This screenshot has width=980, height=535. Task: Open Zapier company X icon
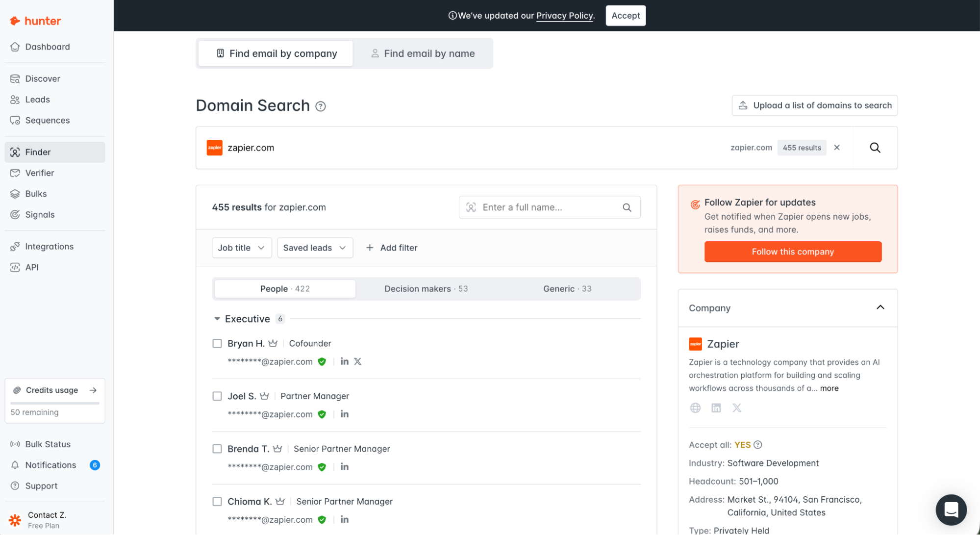point(737,408)
